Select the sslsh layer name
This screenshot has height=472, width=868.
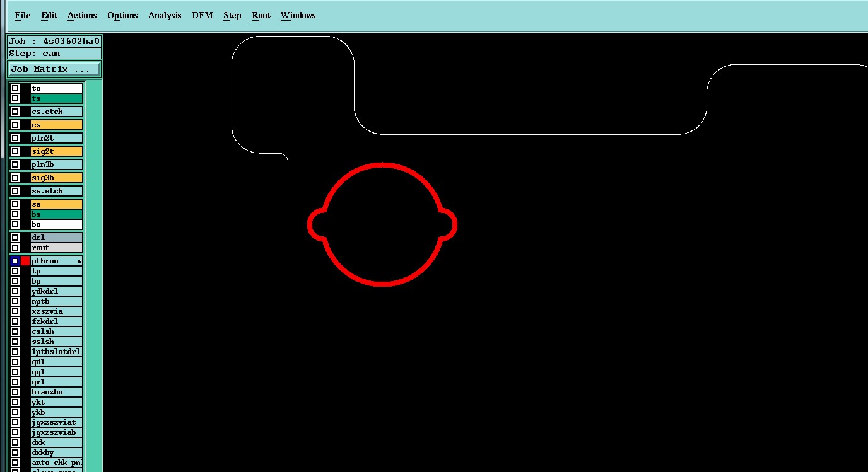57,342
